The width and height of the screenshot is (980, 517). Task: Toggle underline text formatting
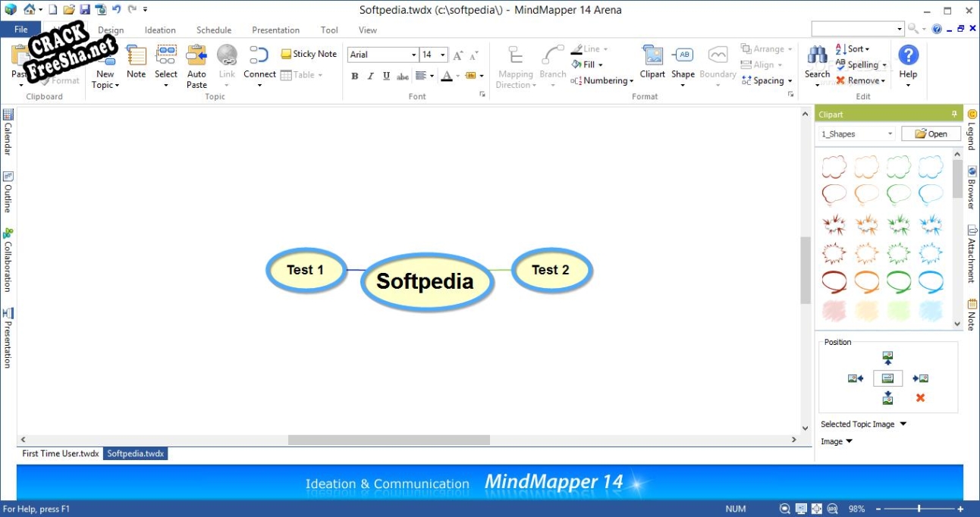[x=386, y=76]
